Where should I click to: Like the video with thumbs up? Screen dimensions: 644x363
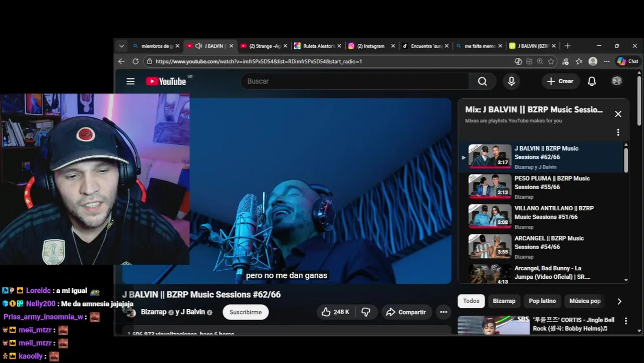click(335, 312)
